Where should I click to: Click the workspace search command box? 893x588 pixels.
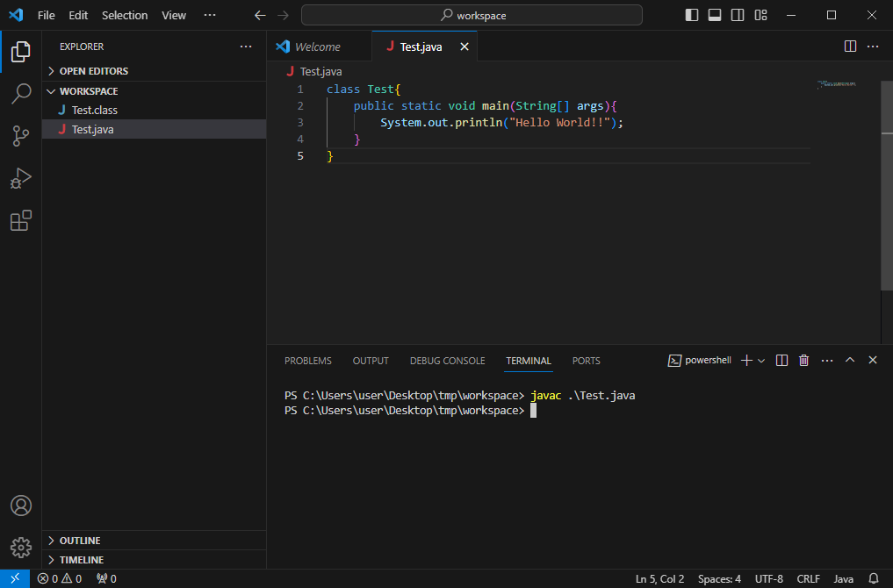tap(472, 16)
